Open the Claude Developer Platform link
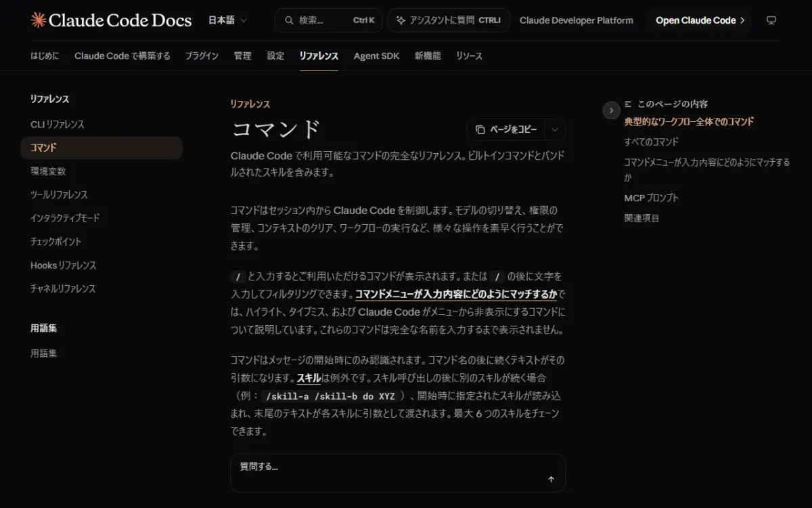 click(577, 20)
